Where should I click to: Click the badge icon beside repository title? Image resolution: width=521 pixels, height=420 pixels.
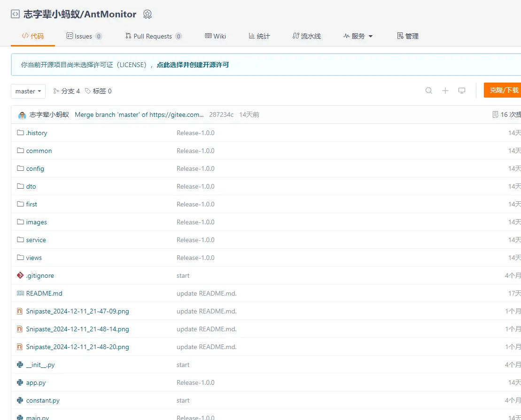click(x=148, y=14)
